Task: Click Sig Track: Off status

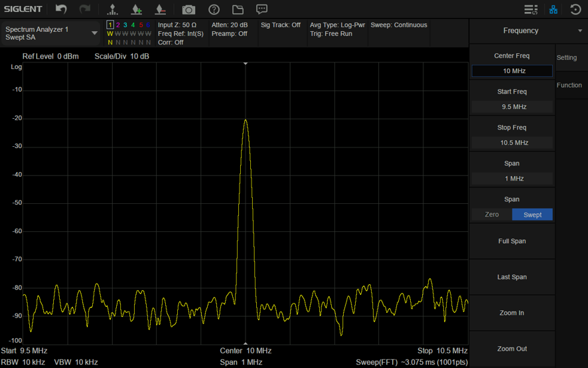Action: tap(281, 25)
